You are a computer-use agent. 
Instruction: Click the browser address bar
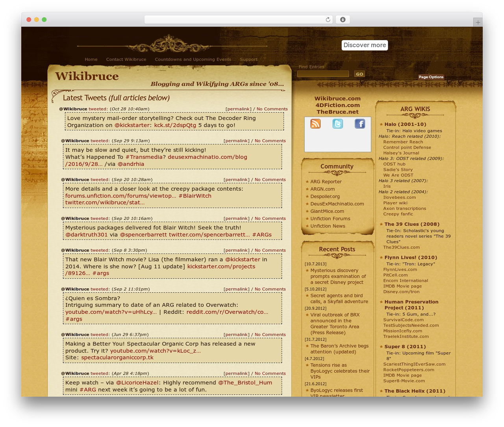click(x=239, y=20)
